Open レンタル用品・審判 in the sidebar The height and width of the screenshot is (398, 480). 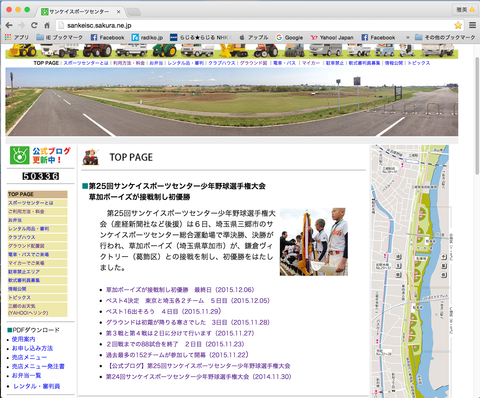point(37,229)
